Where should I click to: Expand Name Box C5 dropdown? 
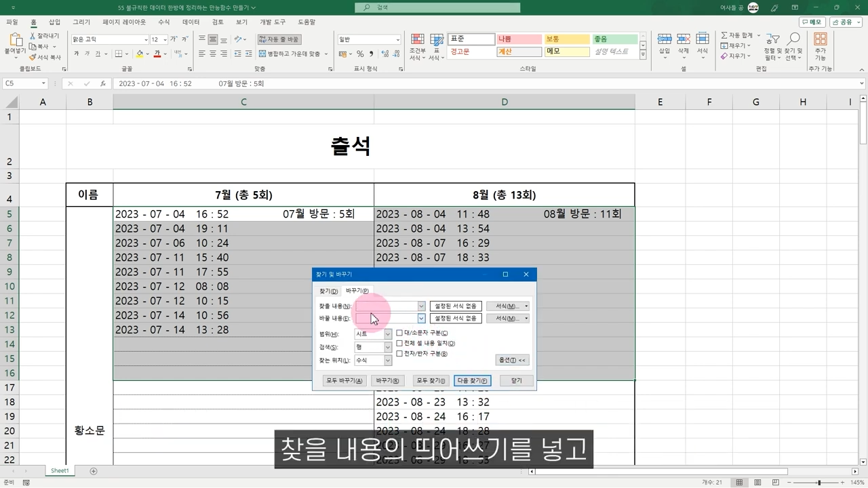click(x=43, y=83)
